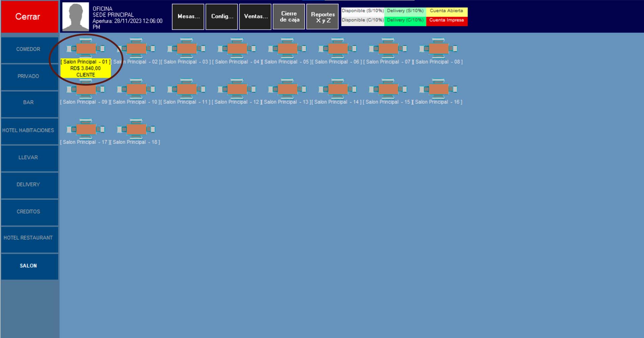Select table icon Salon Principal - 18

(x=136, y=129)
